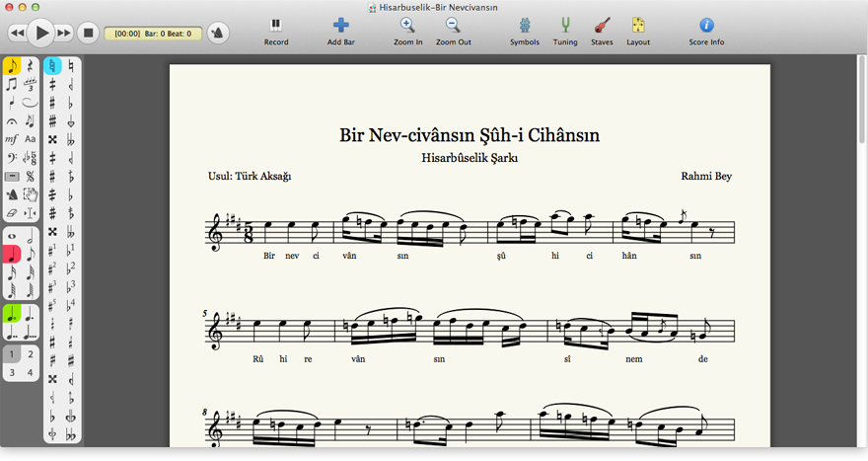Choose the hand selection tool
Screen dimensions: 868x461
point(30,194)
